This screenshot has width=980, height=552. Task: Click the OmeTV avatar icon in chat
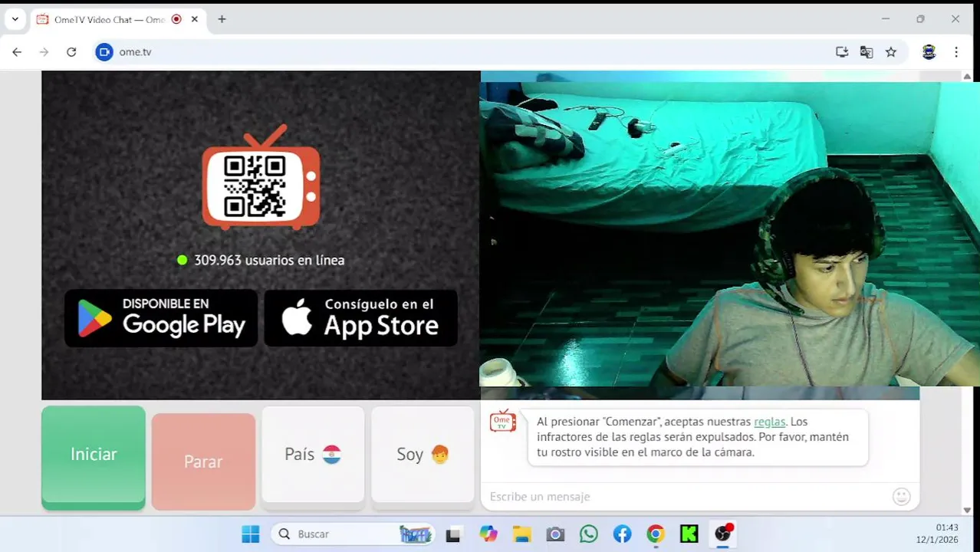pos(503,421)
